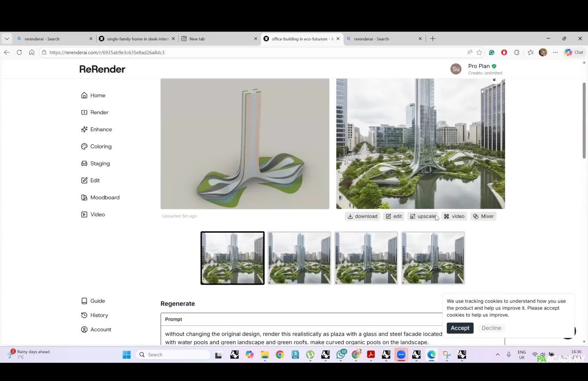This screenshot has width=588, height=381.
Task: Expand the browser tab search dropdown
Action: (x=7, y=39)
